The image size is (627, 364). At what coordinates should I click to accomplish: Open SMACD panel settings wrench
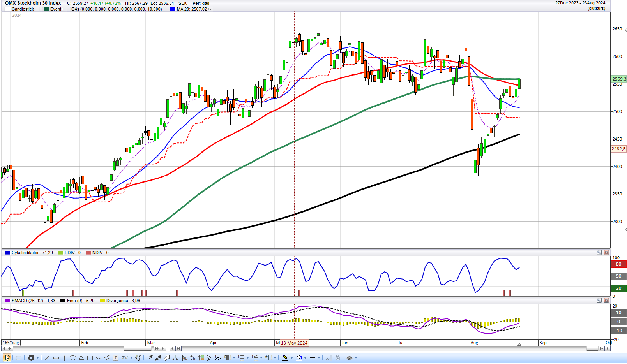[x=599, y=301]
